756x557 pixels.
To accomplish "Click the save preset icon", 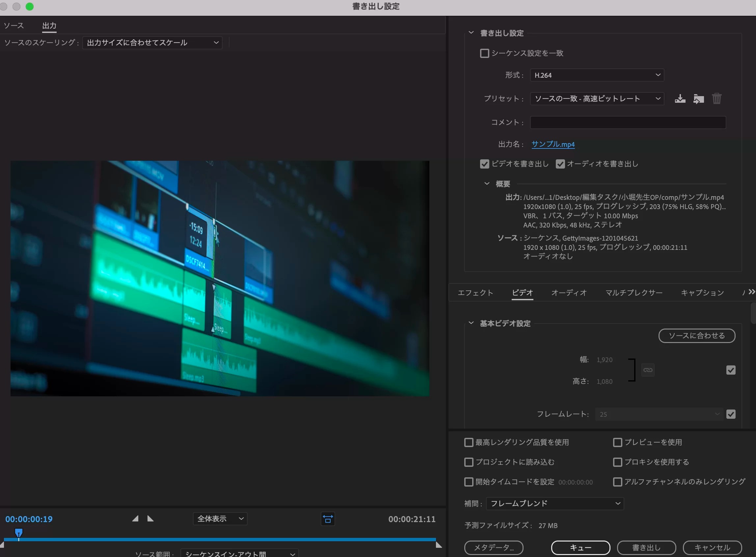I will pyautogui.click(x=680, y=99).
